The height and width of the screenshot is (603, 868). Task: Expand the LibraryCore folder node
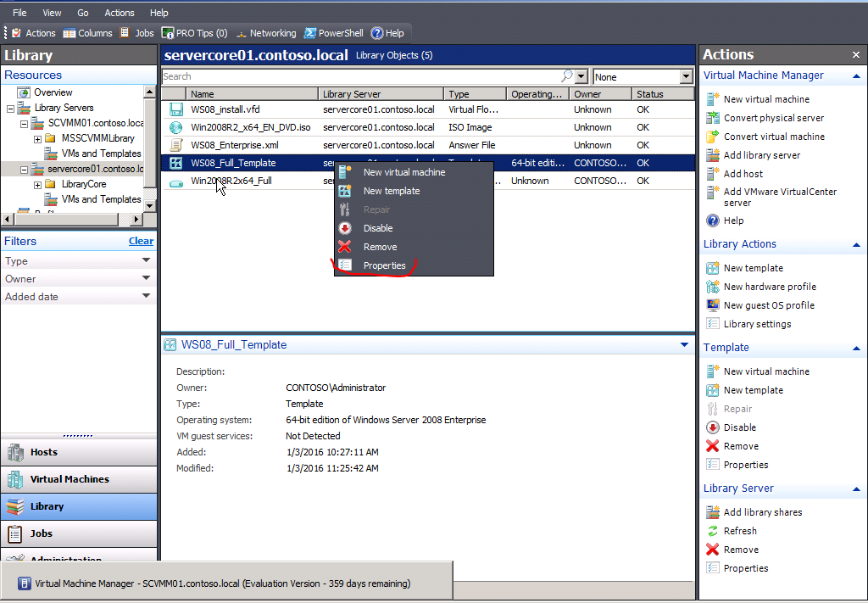click(37, 185)
